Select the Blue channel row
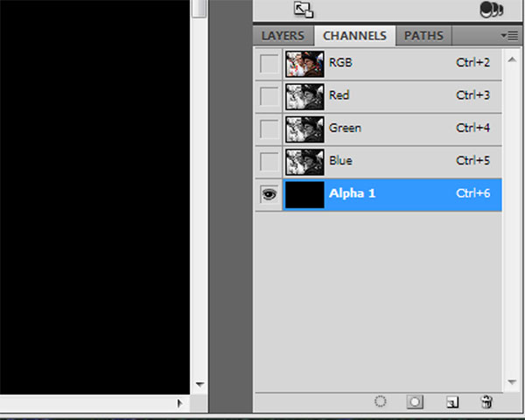Screen dimensions: 525x420 [x=379, y=162]
